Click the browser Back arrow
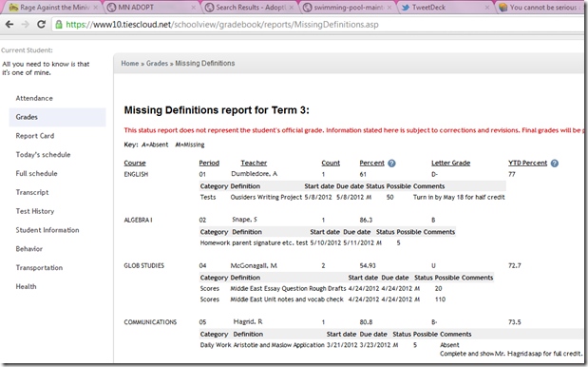588x367 pixels. tap(9, 25)
